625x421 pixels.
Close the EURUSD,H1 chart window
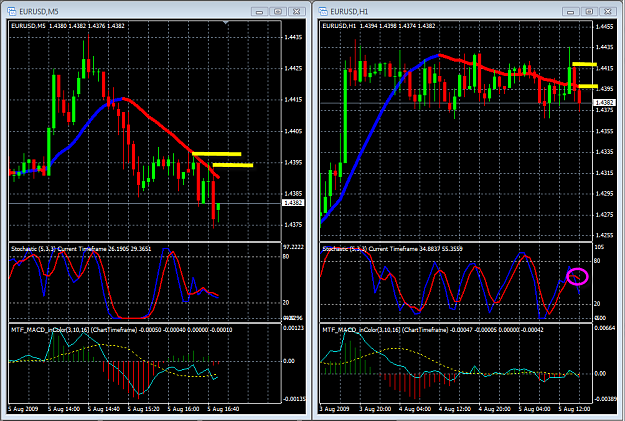point(608,12)
